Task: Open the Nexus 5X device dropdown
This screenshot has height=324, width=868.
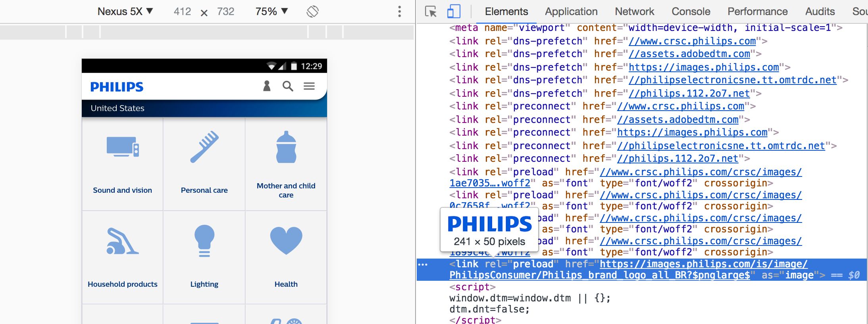Action: pos(125,12)
